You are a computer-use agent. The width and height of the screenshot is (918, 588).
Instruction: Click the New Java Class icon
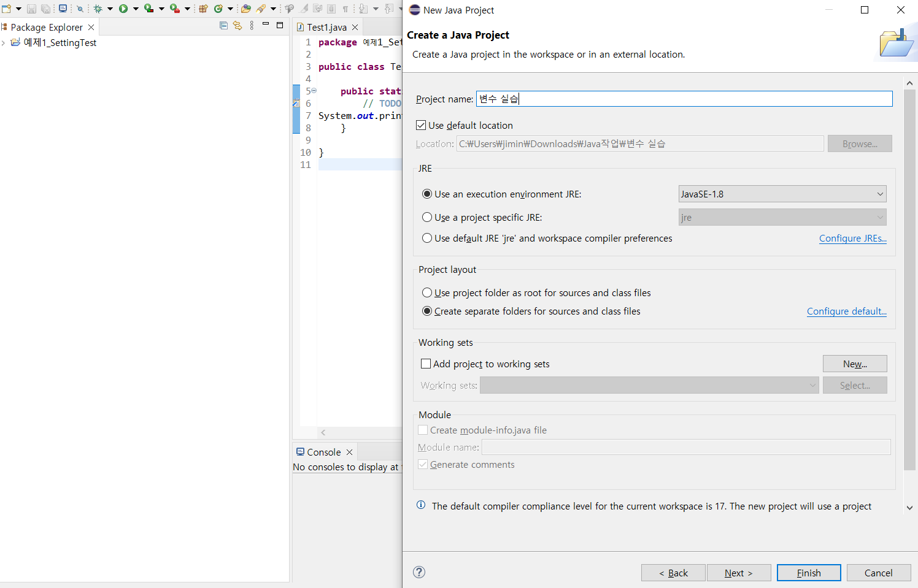pyautogui.click(x=218, y=9)
